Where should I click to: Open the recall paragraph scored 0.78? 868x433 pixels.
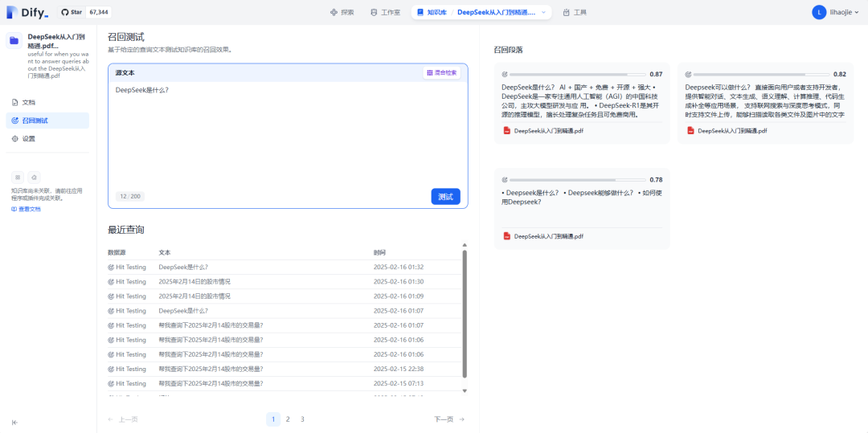[x=582, y=209]
